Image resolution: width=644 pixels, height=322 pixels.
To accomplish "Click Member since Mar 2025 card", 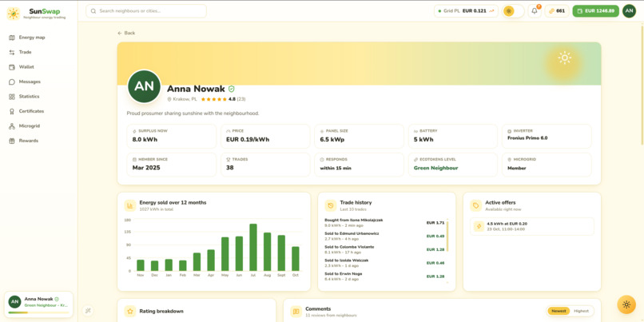I will point(172,165).
